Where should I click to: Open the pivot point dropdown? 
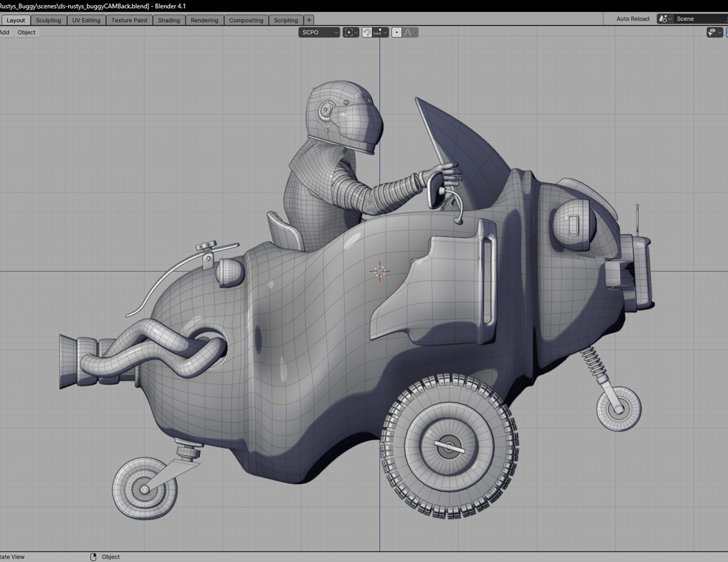pyautogui.click(x=350, y=33)
